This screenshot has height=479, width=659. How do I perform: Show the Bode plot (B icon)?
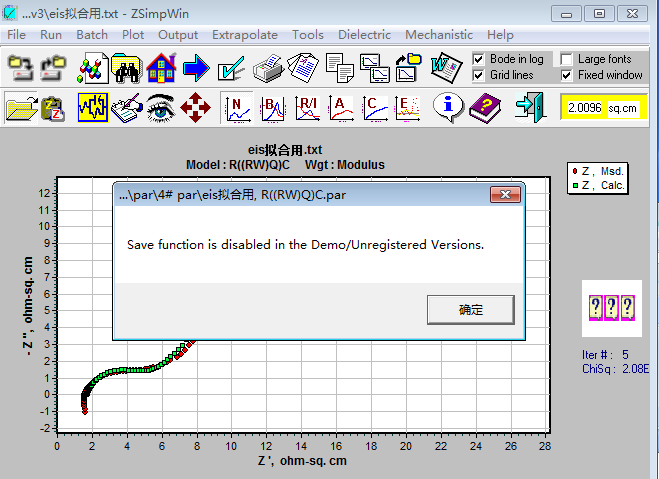(273, 109)
